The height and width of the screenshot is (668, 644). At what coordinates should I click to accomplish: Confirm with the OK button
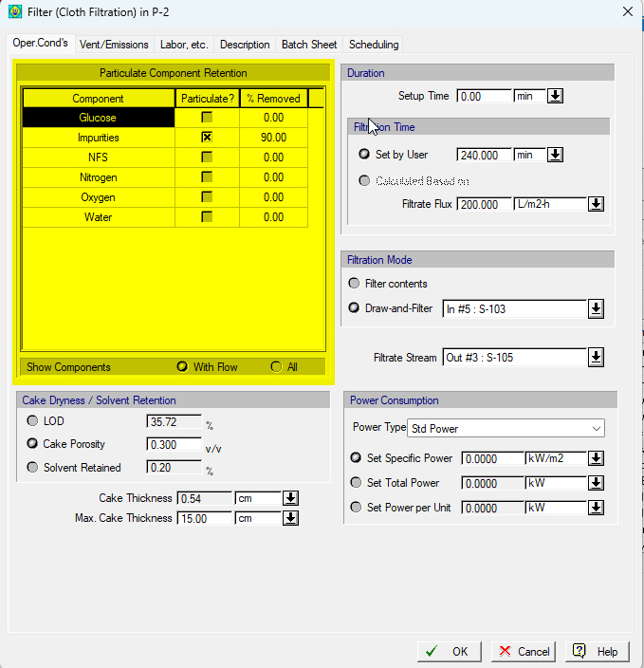coord(450,651)
